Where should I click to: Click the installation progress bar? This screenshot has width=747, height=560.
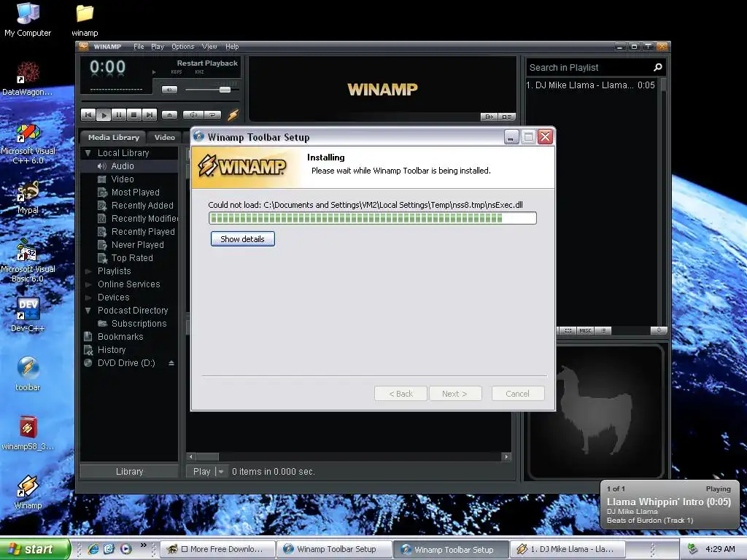373,218
